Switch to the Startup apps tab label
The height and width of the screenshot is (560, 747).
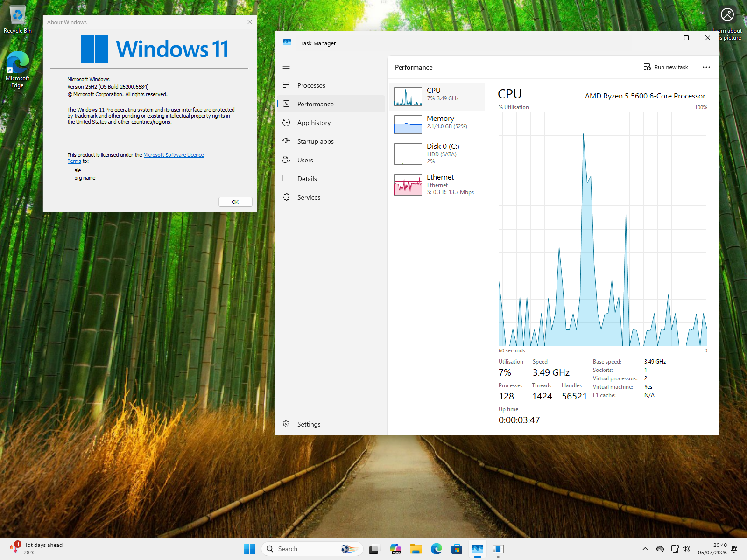(x=315, y=141)
